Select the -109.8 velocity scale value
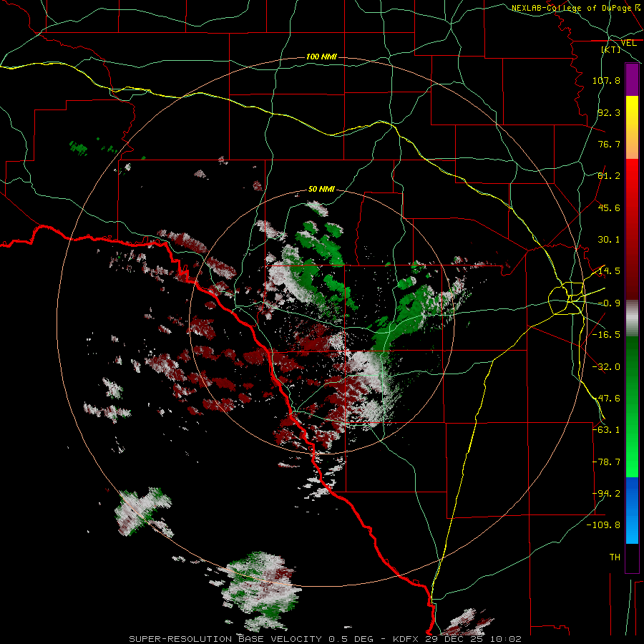Screen dimensions: 644x644 click(604, 525)
